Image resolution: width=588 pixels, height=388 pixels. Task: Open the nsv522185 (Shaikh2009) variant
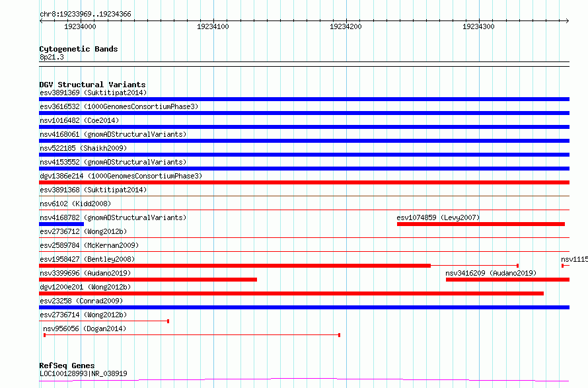pos(83,148)
